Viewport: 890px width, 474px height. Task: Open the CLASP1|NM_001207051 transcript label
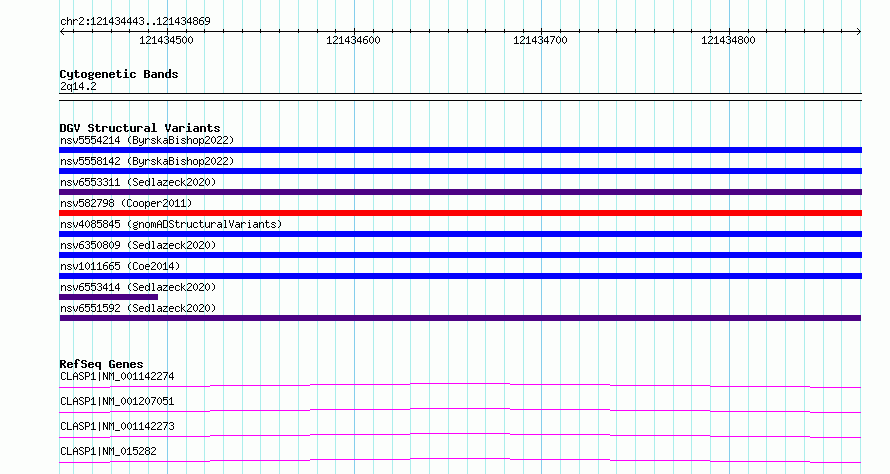(117, 401)
